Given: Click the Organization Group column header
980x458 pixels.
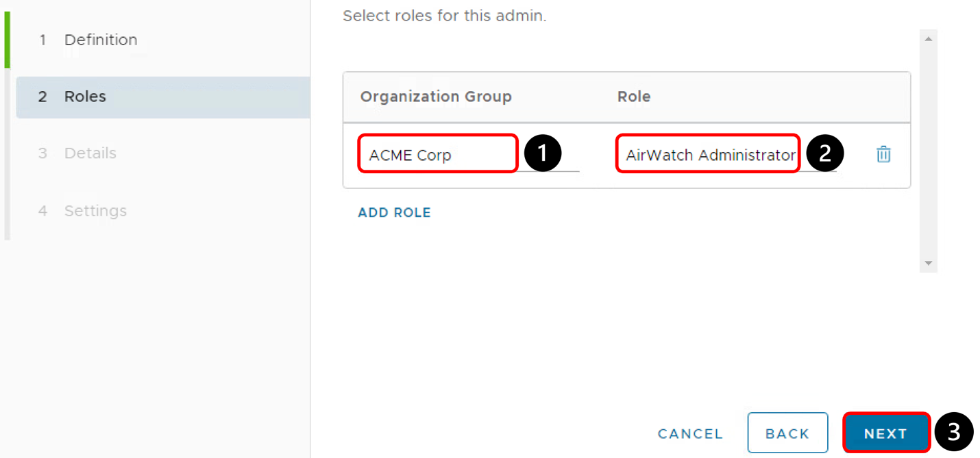Looking at the screenshot, I should click(436, 97).
